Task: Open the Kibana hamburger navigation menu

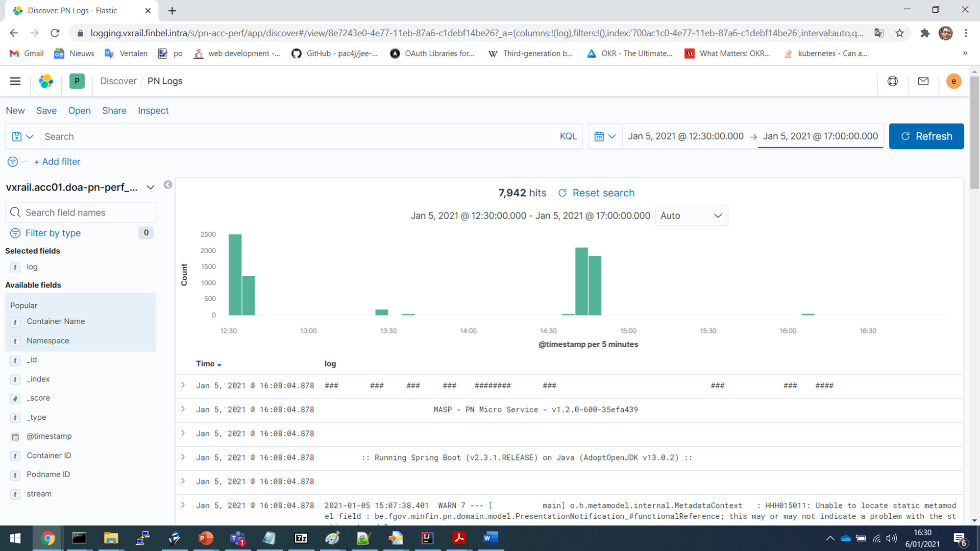Action: [x=15, y=81]
